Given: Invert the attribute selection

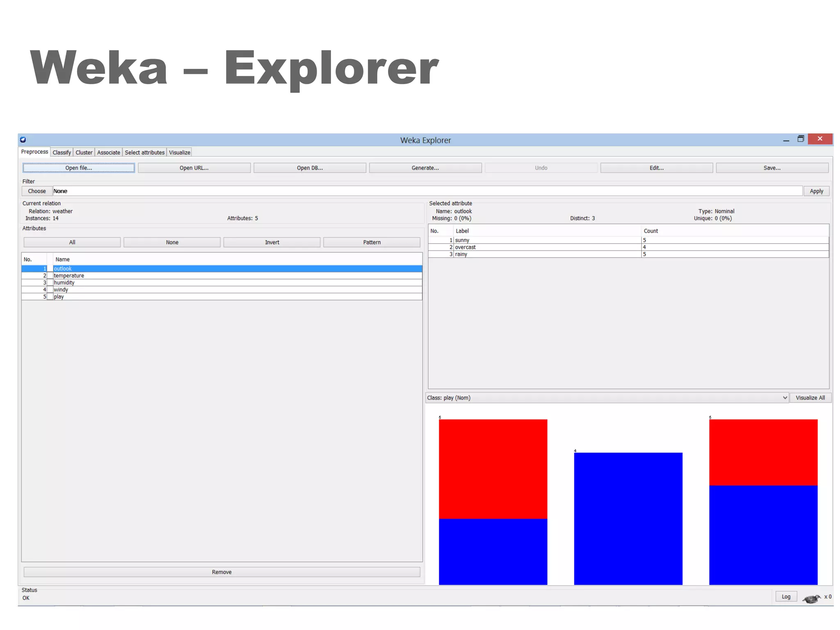Looking at the screenshot, I should (272, 243).
